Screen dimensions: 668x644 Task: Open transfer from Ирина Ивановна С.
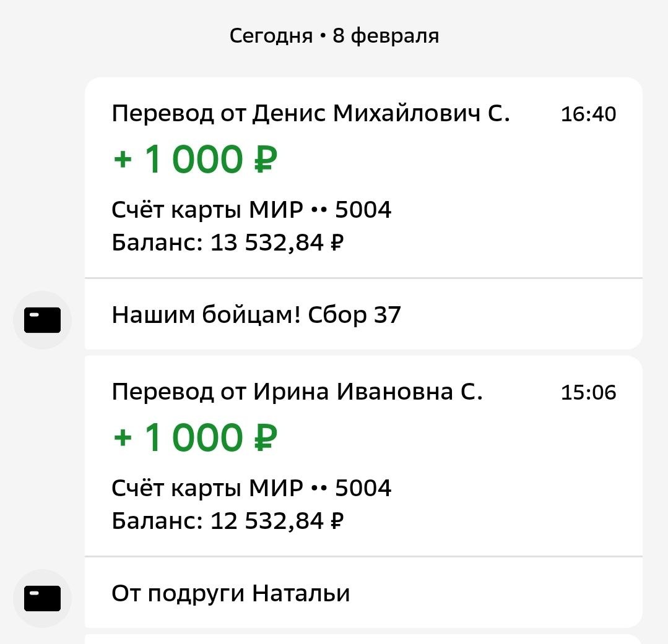[297, 392]
